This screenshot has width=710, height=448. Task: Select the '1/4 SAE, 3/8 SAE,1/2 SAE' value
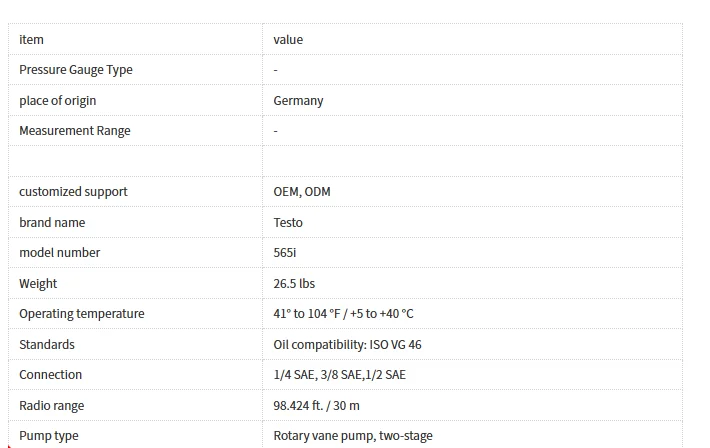(x=340, y=375)
